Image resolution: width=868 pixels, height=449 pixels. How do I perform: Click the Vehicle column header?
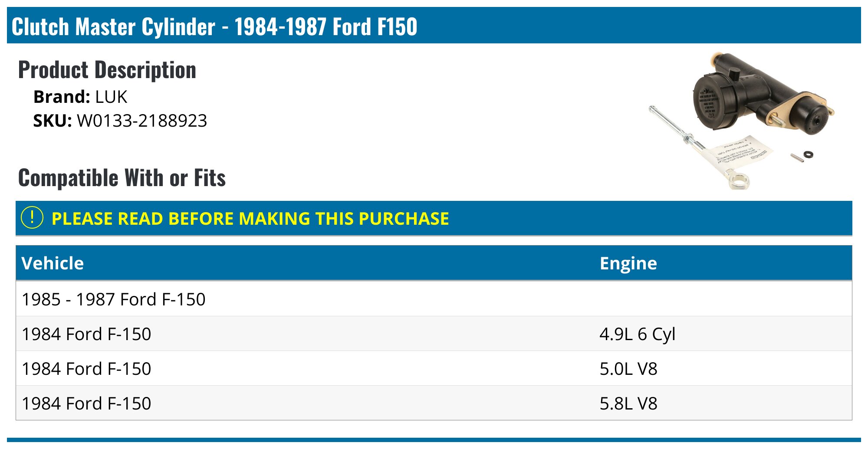click(53, 263)
